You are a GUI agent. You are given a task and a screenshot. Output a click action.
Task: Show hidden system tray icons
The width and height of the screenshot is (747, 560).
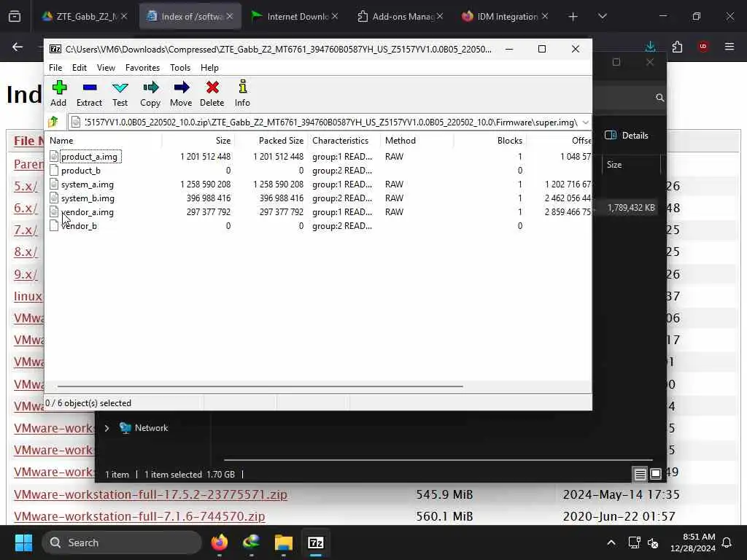(611, 542)
